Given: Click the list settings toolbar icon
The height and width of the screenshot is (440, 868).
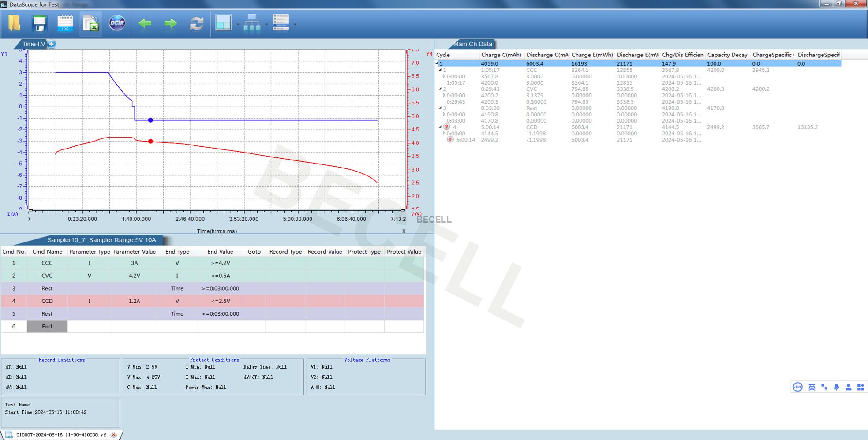Looking at the screenshot, I should point(281,22).
